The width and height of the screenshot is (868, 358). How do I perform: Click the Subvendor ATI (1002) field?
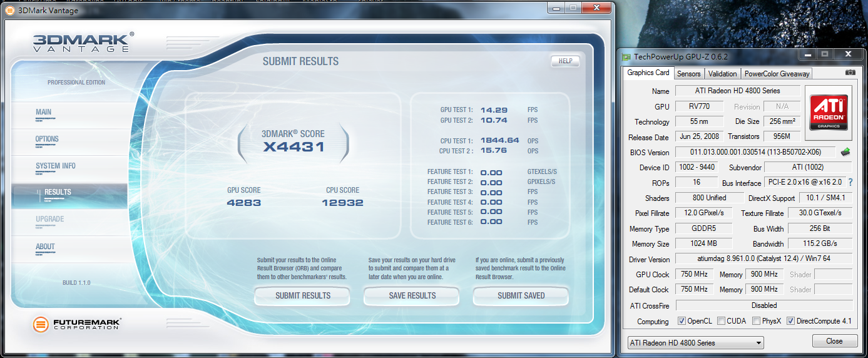coord(808,167)
